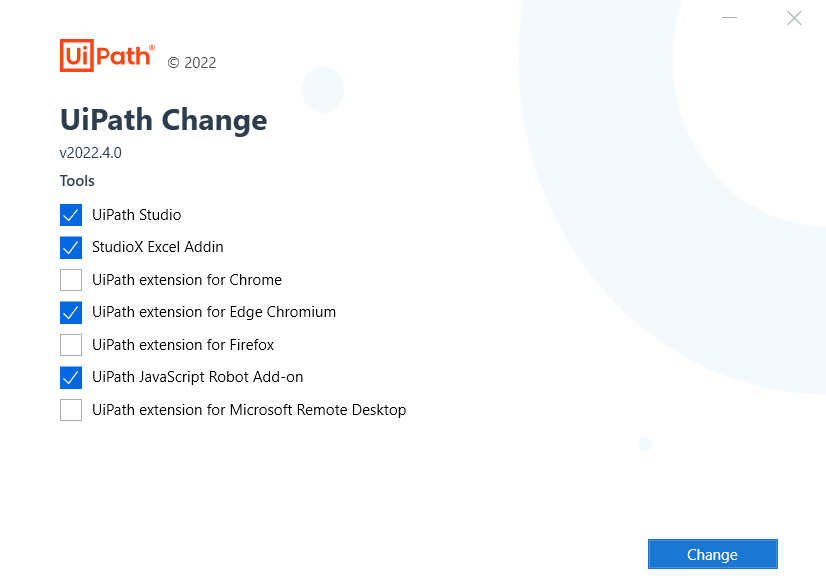Minimize the UiPath installer window
This screenshot has width=826, height=585.
point(730,18)
